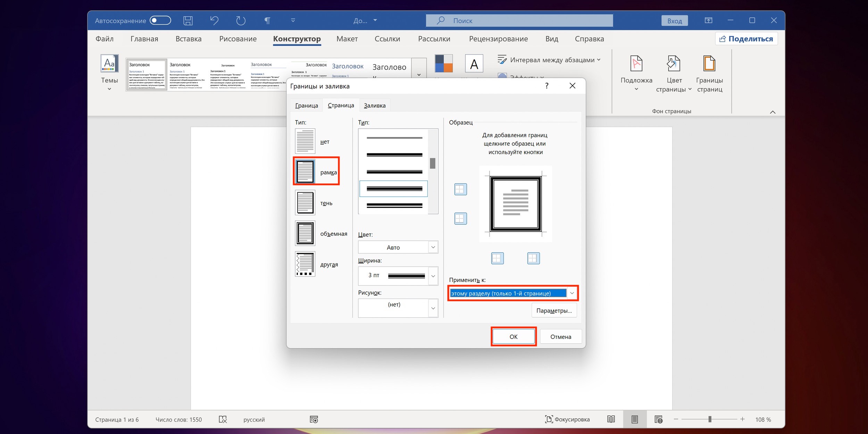Click Поделиться share button

point(746,39)
